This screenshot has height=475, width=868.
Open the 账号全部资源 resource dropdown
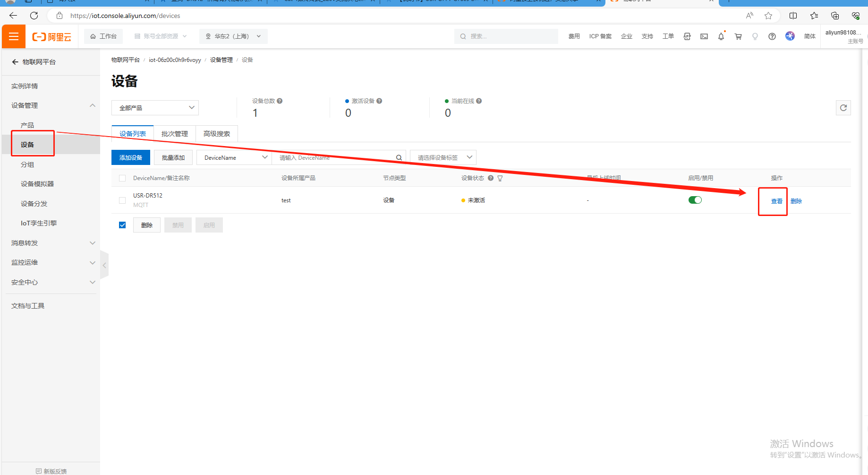click(161, 36)
